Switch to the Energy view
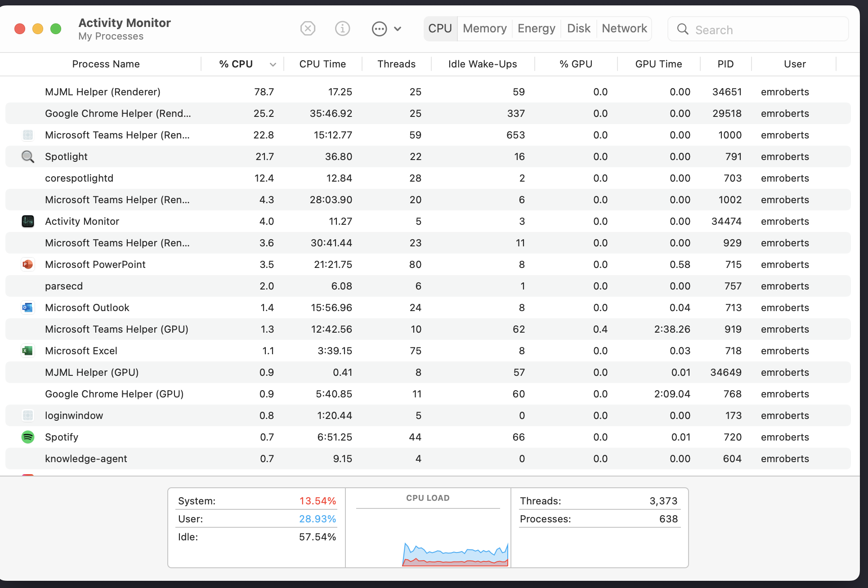This screenshot has width=868, height=588. pos(536,28)
